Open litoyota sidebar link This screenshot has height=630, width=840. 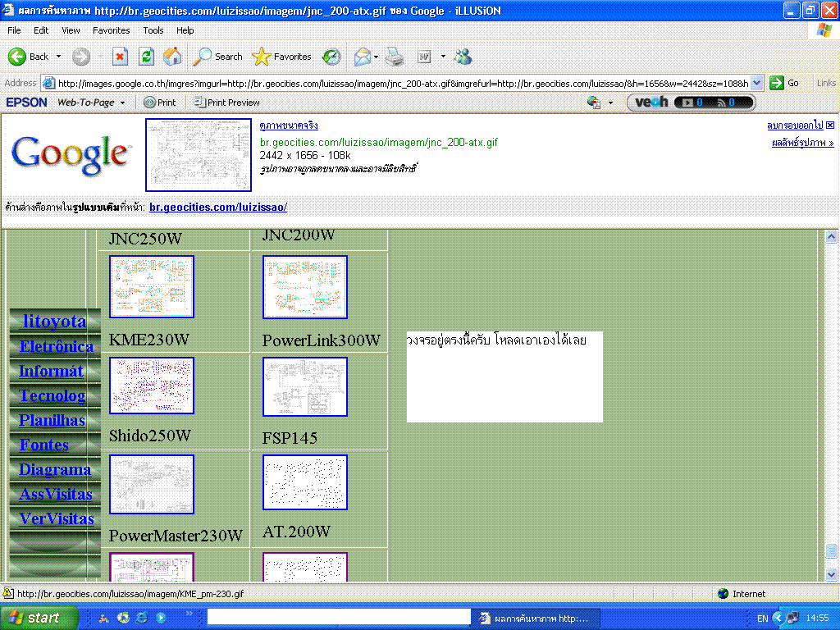54,321
